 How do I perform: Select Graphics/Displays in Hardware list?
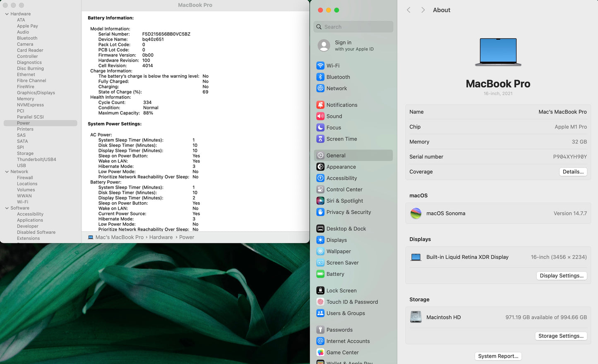(x=36, y=93)
